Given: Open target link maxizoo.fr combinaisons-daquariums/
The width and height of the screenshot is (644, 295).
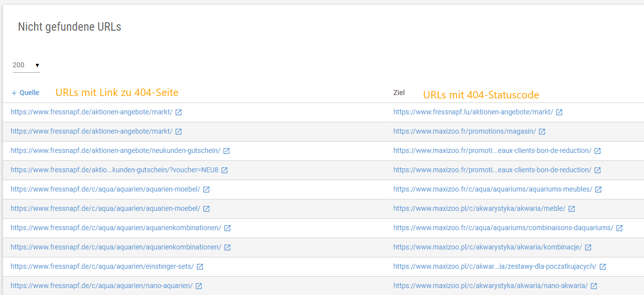Looking at the screenshot, I should 503,228.
